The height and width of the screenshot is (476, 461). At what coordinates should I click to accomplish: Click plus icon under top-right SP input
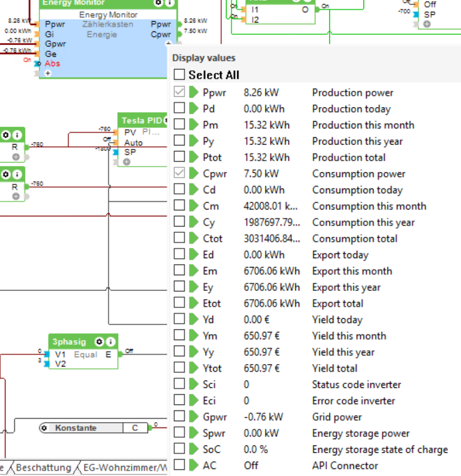coord(427,24)
